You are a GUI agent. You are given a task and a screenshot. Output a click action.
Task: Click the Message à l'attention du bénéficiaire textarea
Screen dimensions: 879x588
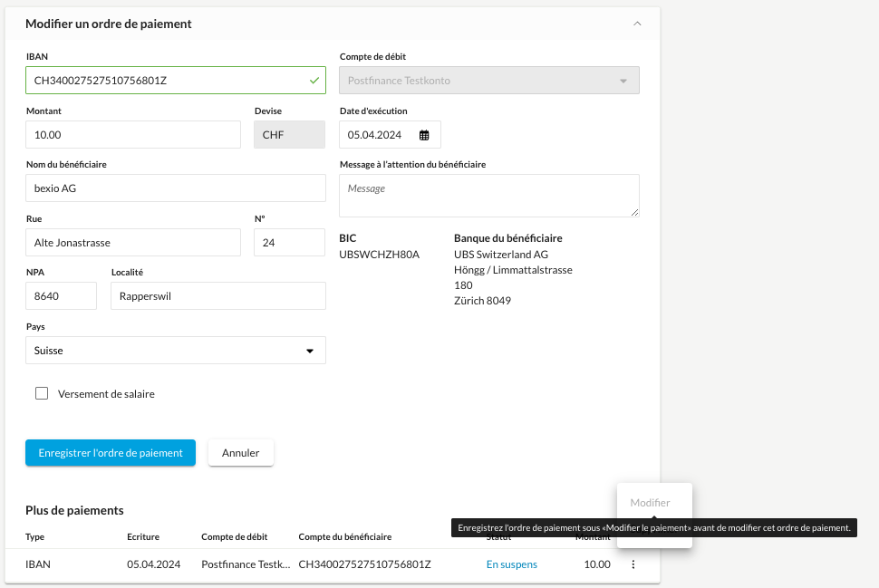click(x=488, y=196)
